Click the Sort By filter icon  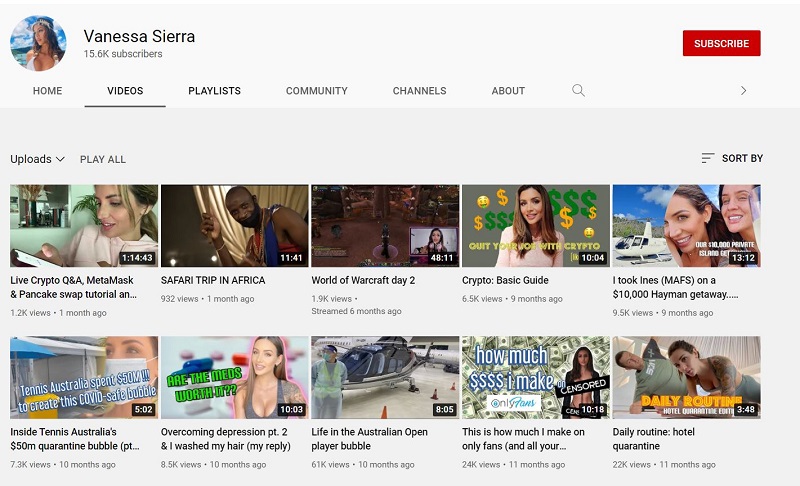click(x=707, y=158)
